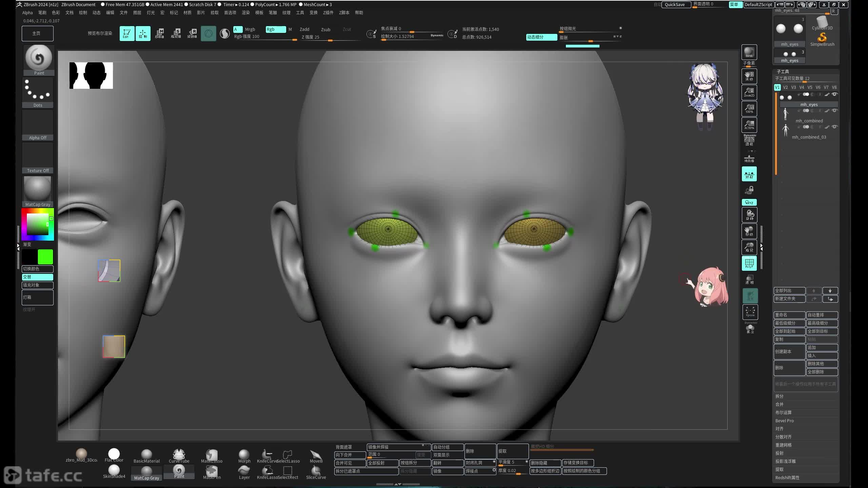This screenshot has height=488, width=868.
Task: Select the MoveB brush
Action: click(x=316, y=456)
